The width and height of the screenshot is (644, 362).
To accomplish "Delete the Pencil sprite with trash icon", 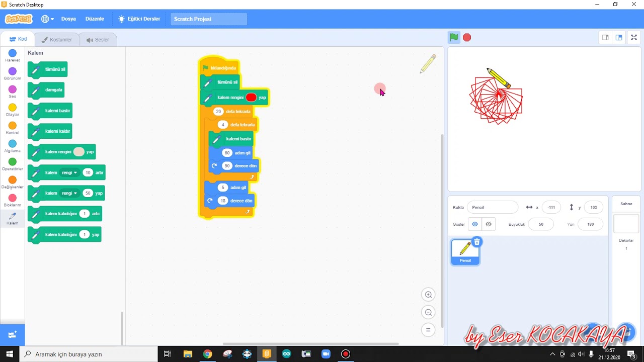I will tap(477, 242).
